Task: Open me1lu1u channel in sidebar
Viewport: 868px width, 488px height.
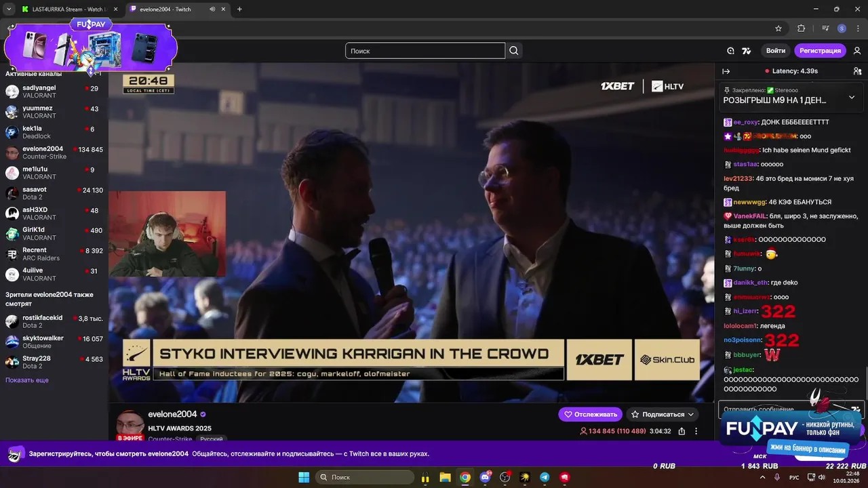Action: click(x=54, y=173)
